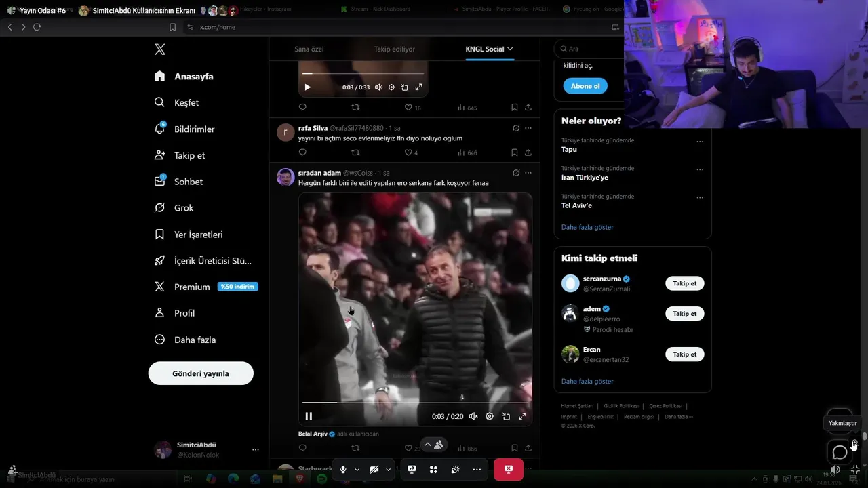Unmute the 0:20 video
Image resolution: width=868 pixels, height=488 pixels.
click(473, 416)
